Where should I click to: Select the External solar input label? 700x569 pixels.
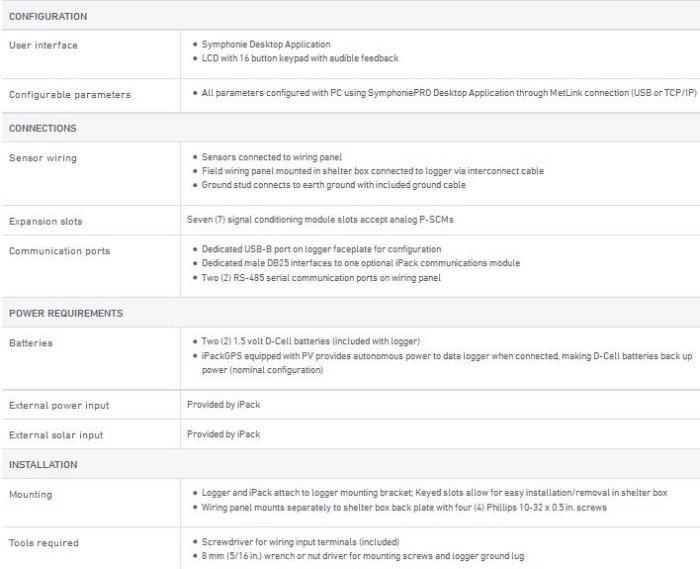(56, 435)
